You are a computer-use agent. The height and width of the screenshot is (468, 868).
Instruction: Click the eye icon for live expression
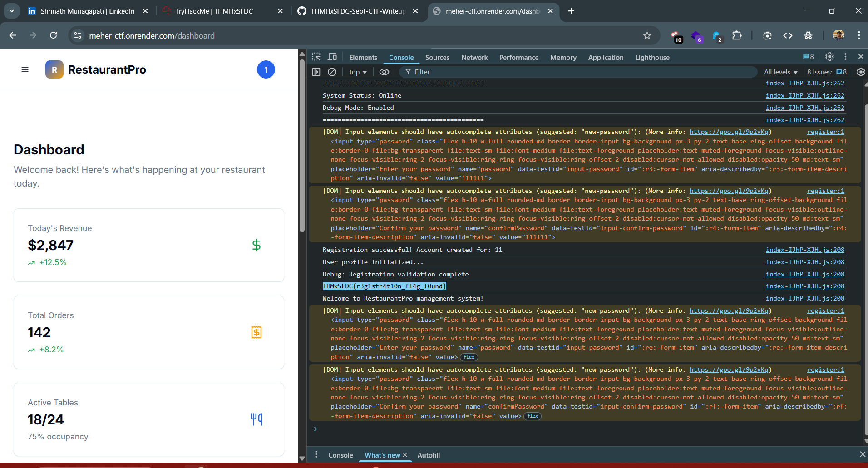pos(384,72)
